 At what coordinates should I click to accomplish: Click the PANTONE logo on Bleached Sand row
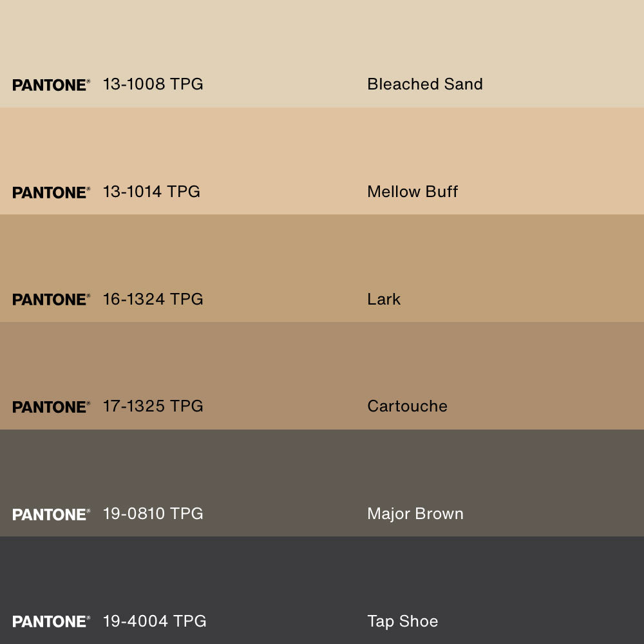coord(51,85)
